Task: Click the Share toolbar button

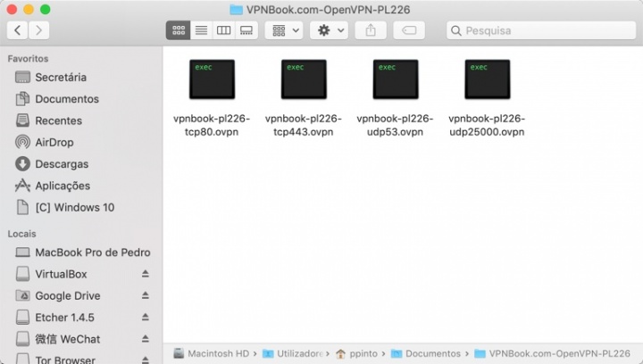Action: tap(370, 30)
